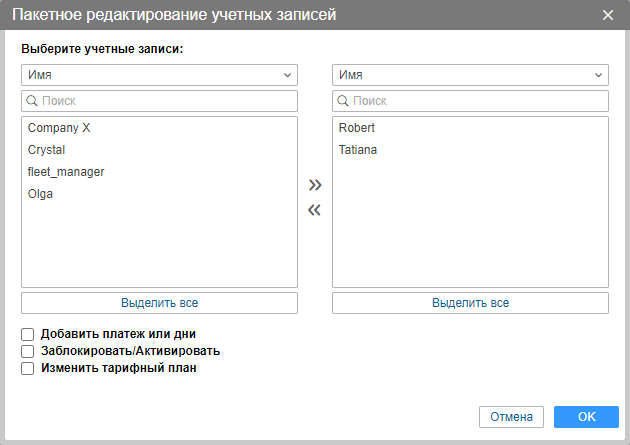Close the batch account editing dialog

[x=608, y=15]
